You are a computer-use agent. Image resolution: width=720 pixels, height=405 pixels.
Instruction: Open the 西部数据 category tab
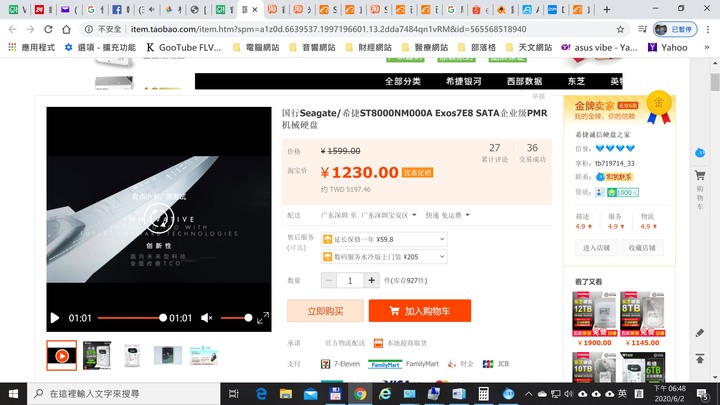pos(524,81)
